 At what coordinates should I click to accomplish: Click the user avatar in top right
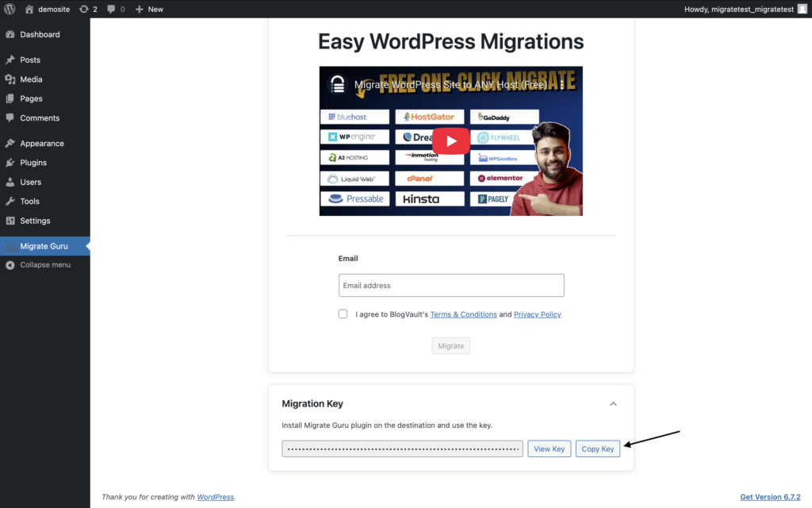(x=801, y=9)
